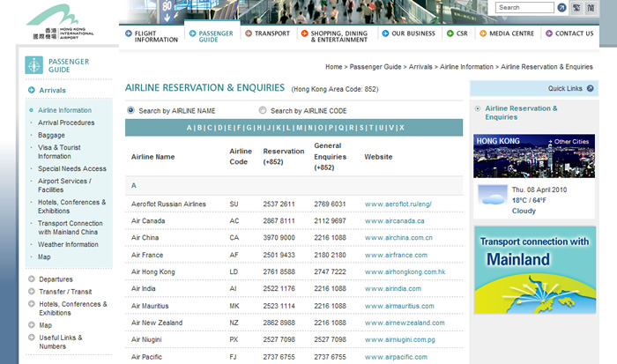Screen dimensions: 617x364
Task: Click the Hong Kong skyline thumbnail
Action: 534,156
